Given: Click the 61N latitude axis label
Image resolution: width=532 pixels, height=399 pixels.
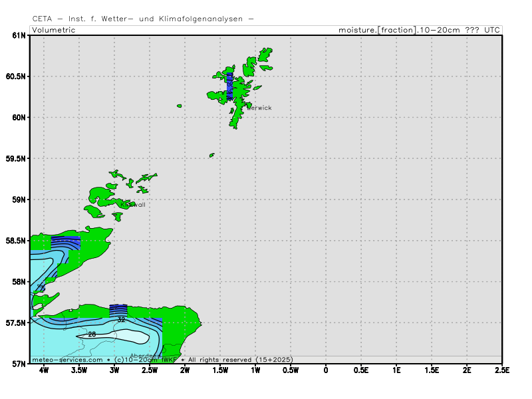Looking at the screenshot, I should [19, 35].
